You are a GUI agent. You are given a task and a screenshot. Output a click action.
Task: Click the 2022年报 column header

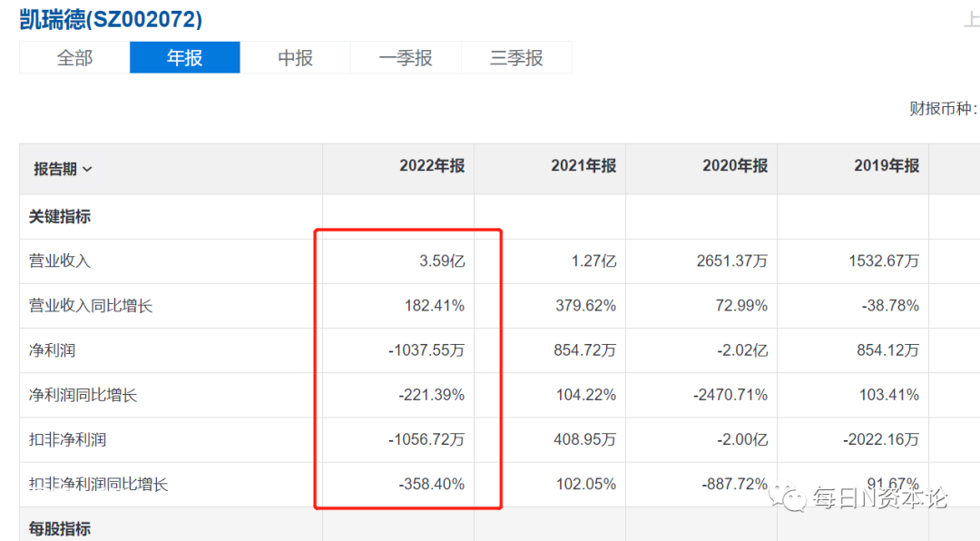(432, 166)
